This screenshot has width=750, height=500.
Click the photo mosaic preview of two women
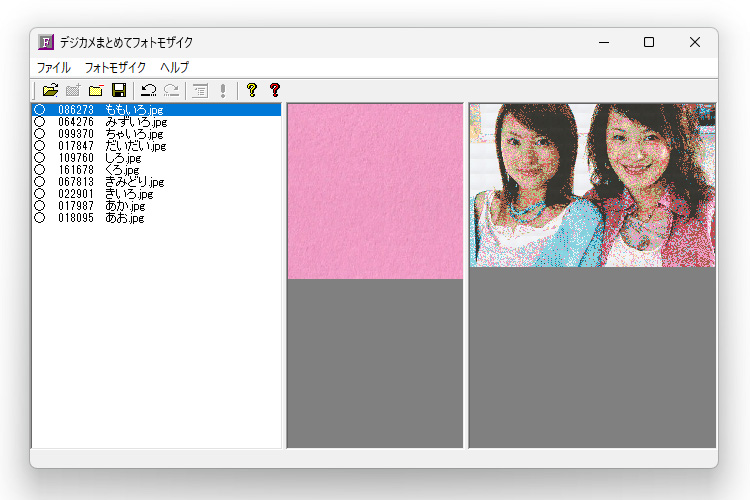click(x=592, y=185)
